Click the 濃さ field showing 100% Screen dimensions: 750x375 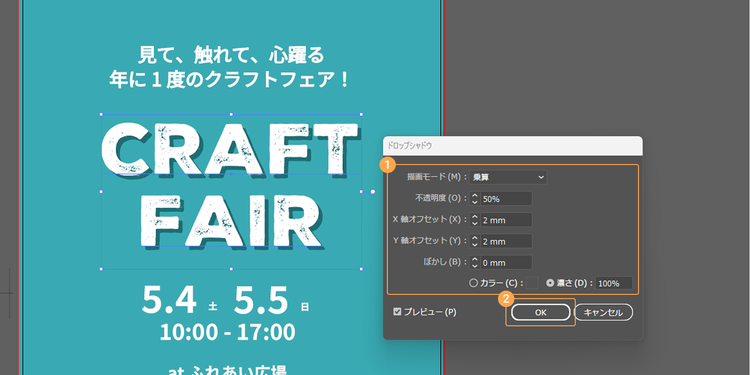[614, 283]
